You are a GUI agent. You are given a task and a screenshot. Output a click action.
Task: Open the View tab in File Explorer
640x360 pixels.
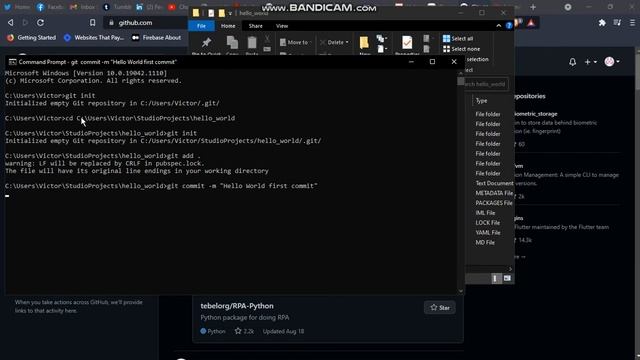pyautogui.click(x=282, y=26)
